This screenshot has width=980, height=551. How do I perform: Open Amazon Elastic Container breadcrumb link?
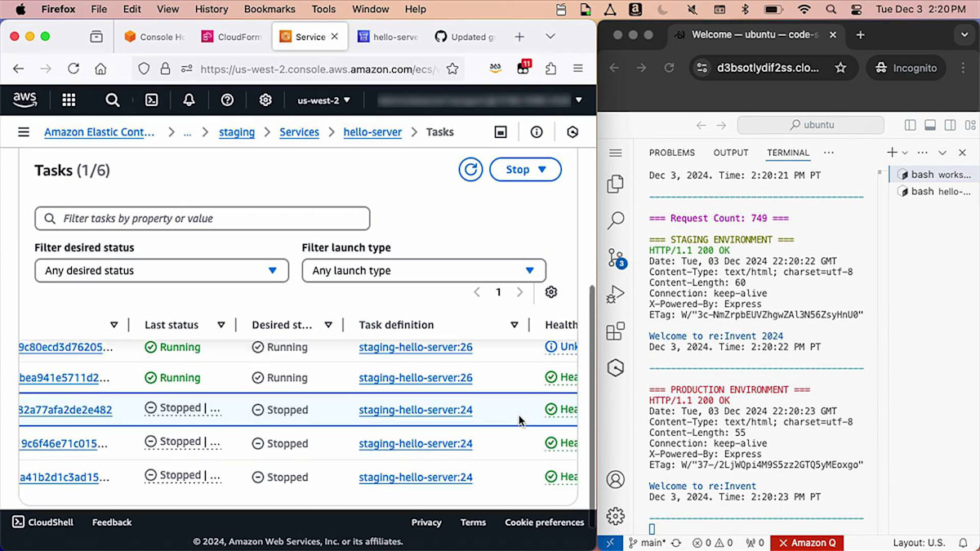99,132
